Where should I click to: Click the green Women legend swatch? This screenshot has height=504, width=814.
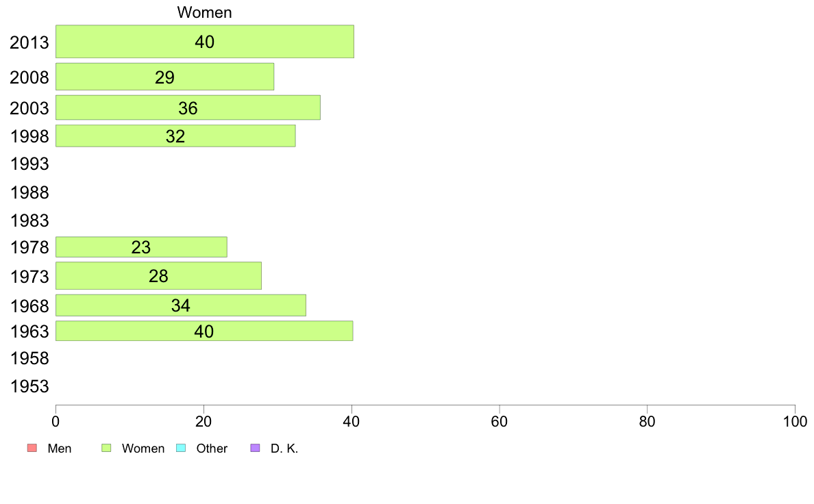(106, 448)
